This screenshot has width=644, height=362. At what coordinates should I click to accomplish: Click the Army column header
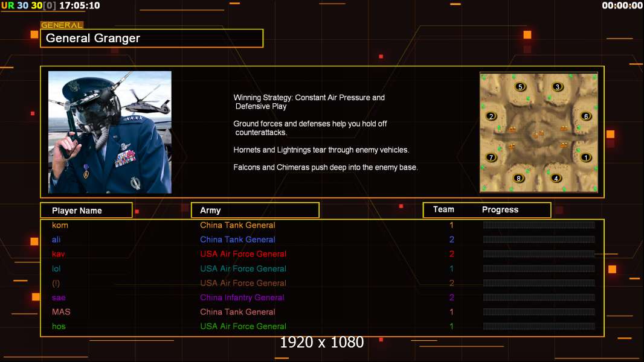pos(255,211)
